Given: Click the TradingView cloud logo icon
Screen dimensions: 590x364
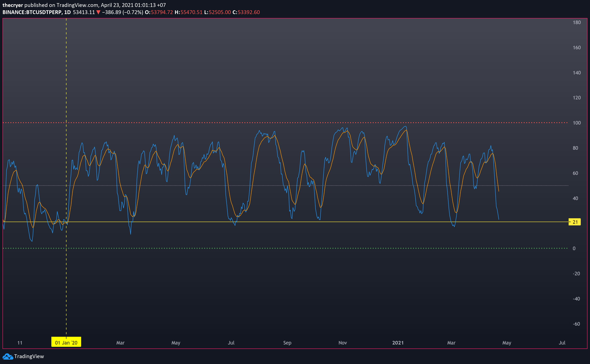Looking at the screenshot, I should pos(8,356).
